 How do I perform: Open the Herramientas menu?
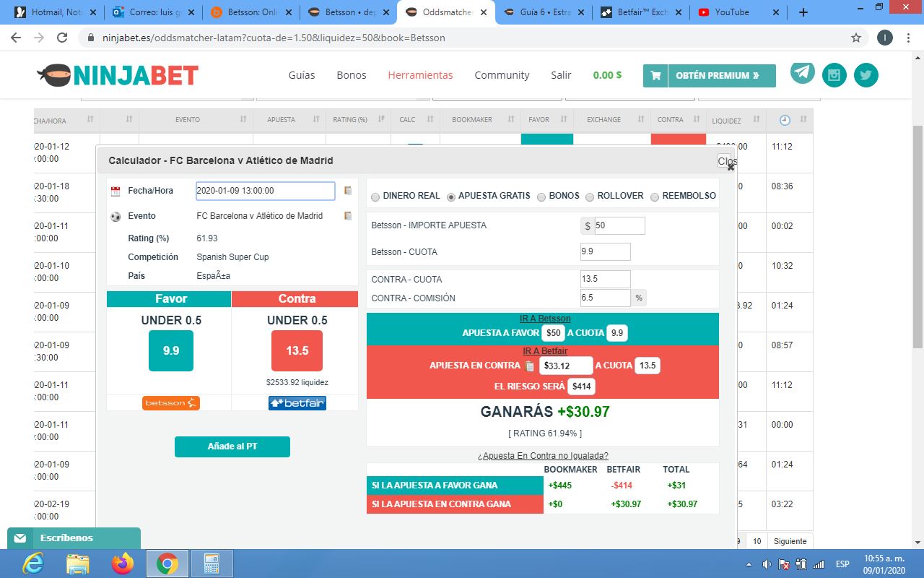point(420,75)
